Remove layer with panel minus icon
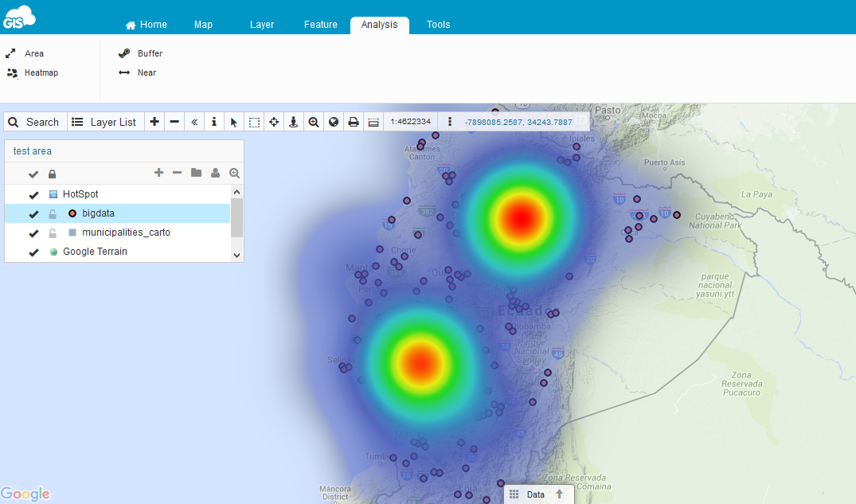Screen dimensions: 856x504 (x=177, y=173)
